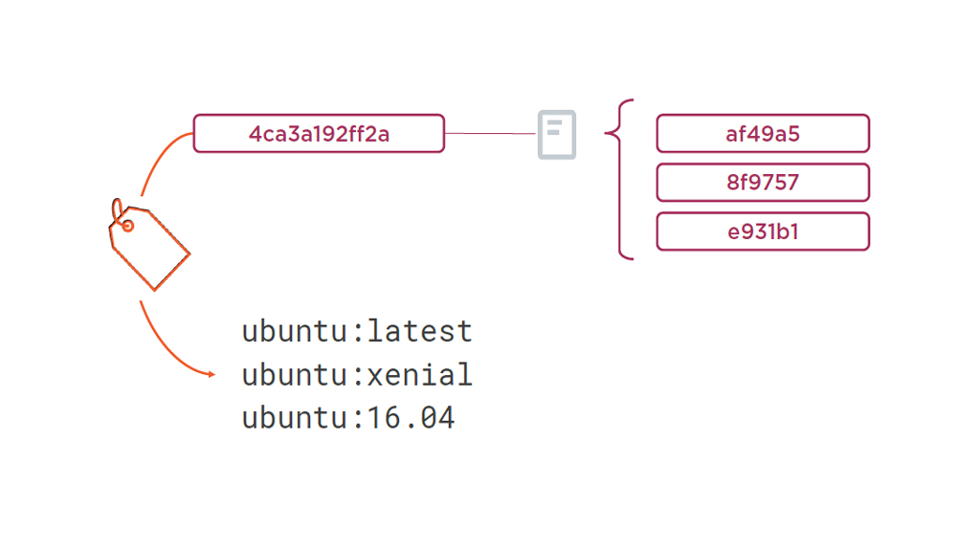
Task: Click the word "xenial" in the second tag
Action: (420, 375)
